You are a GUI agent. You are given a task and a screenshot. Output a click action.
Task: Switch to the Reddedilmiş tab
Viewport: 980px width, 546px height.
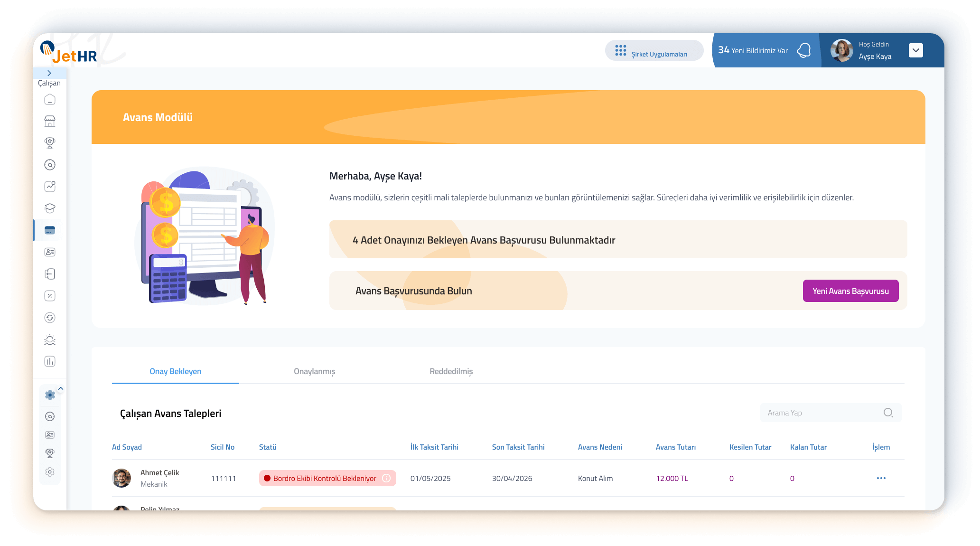pos(451,371)
